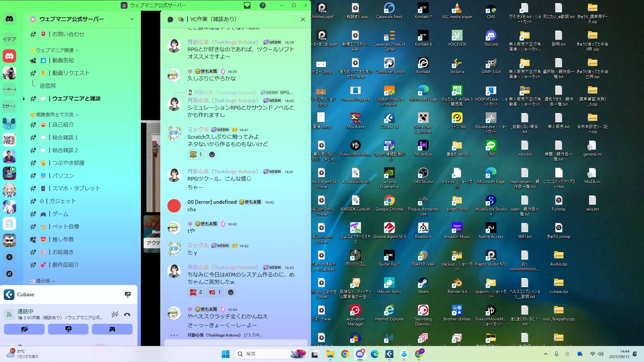This screenshot has height=362, width=644.
Task: Toggle noise suppression in voice panel
Action: click(115, 314)
